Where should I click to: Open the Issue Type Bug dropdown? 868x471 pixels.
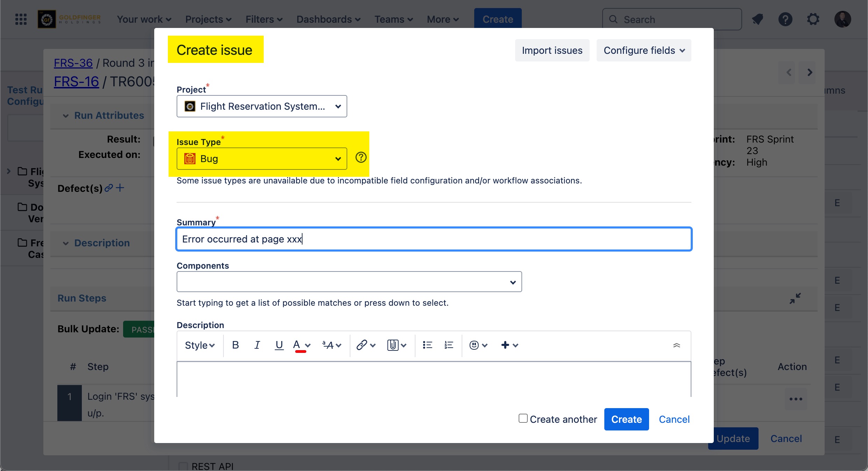(x=262, y=159)
